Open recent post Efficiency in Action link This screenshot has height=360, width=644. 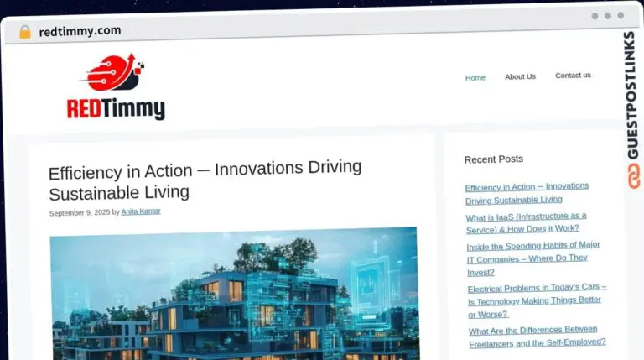(x=527, y=193)
